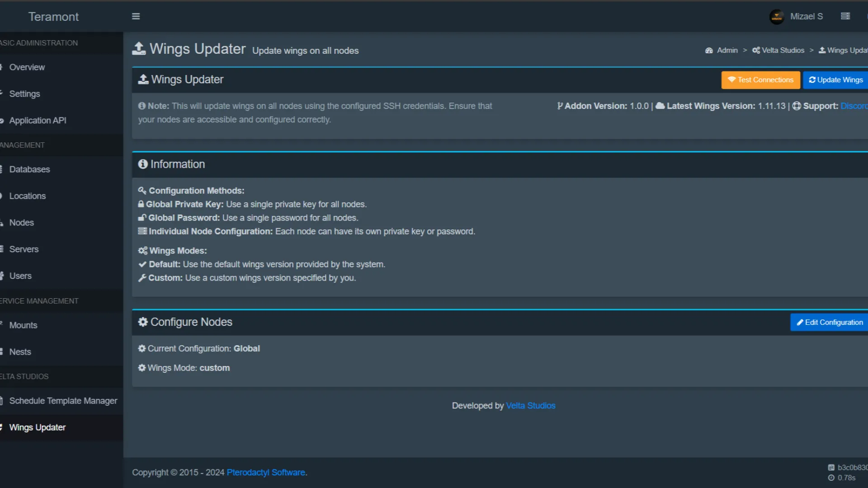The width and height of the screenshot is (868, 488).
Task: Click the upload icon beside Wings Updater heading
Action: click(139, 48)
